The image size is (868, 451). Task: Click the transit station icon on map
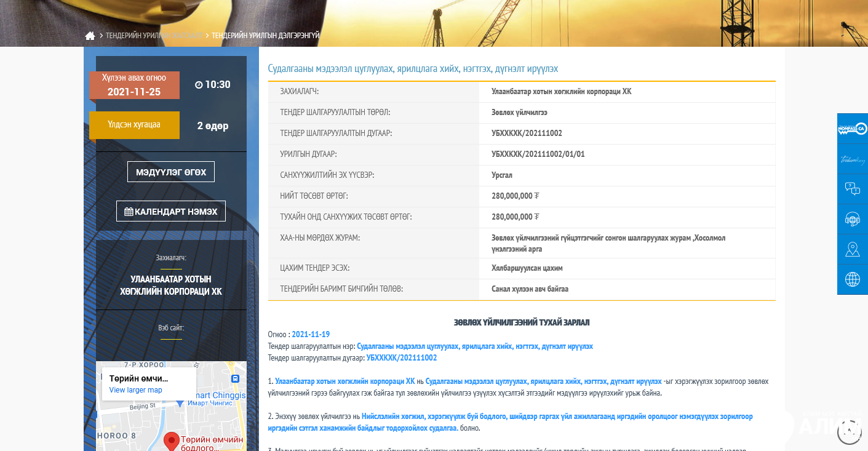click(235, 378)
